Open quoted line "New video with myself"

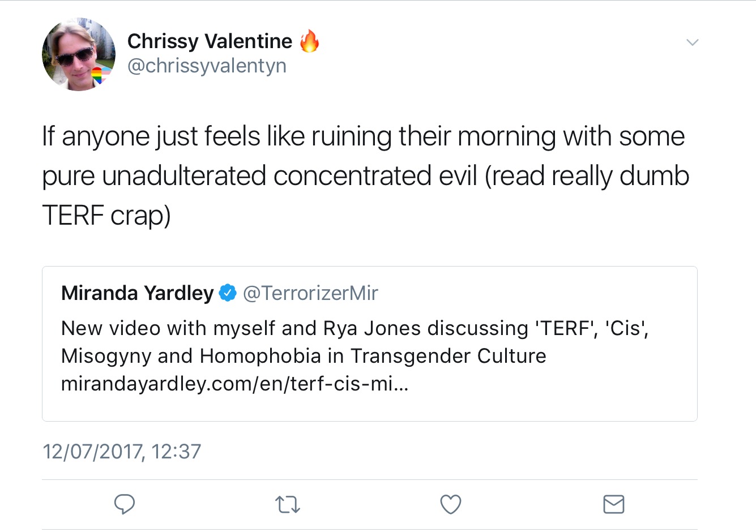(354, 328)
